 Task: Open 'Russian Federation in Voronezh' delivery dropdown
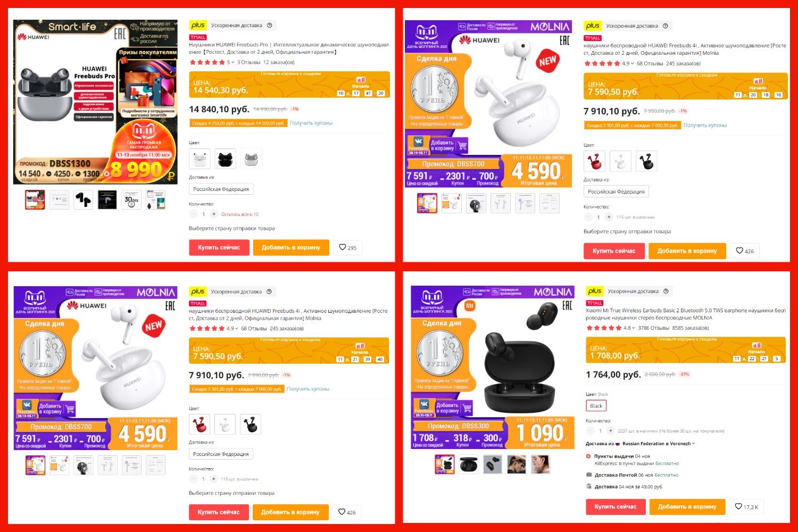point(659,444)
